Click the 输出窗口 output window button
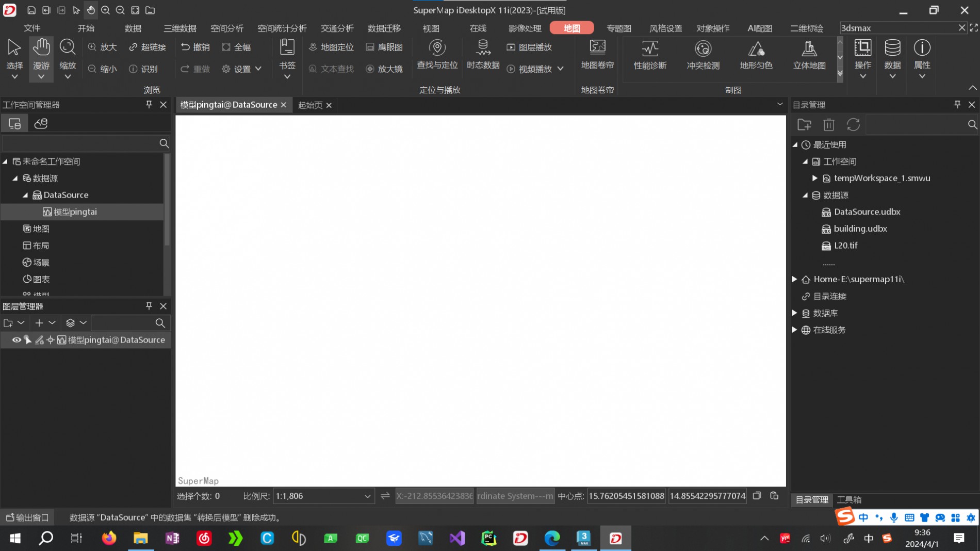Screen dimensions: 980x551 pyautogui.click(x=27, y=517)
